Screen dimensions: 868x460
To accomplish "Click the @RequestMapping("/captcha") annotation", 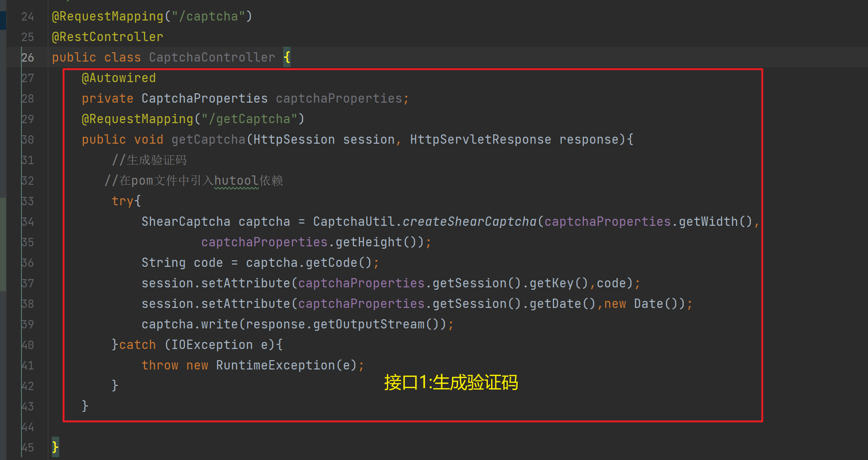I will [152, 16].
